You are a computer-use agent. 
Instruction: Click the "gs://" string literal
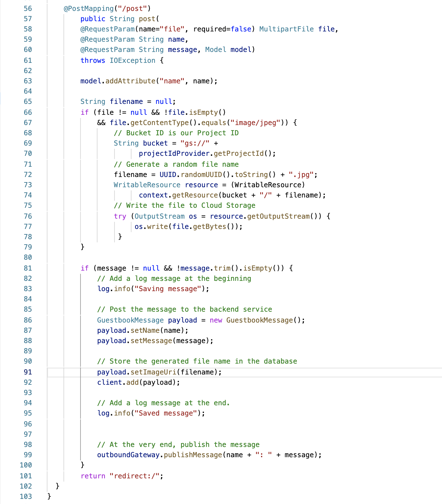tap(195, 143)
